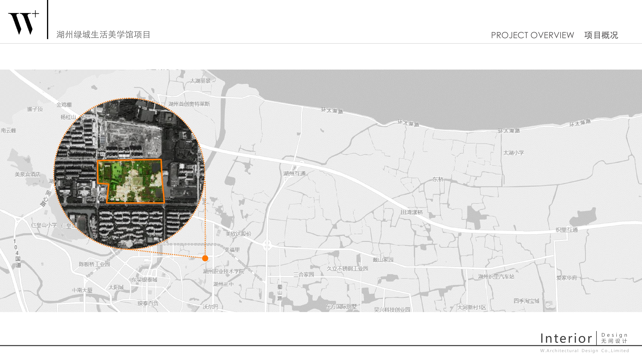Click the 'Interior' footer wordmark

[566, 338]
